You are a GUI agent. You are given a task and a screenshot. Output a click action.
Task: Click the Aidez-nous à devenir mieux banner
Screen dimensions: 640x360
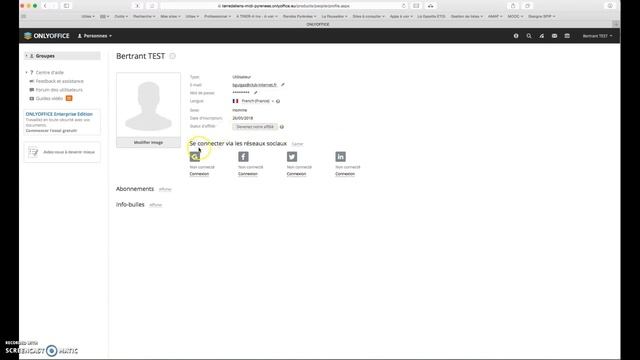click(62, 152)
